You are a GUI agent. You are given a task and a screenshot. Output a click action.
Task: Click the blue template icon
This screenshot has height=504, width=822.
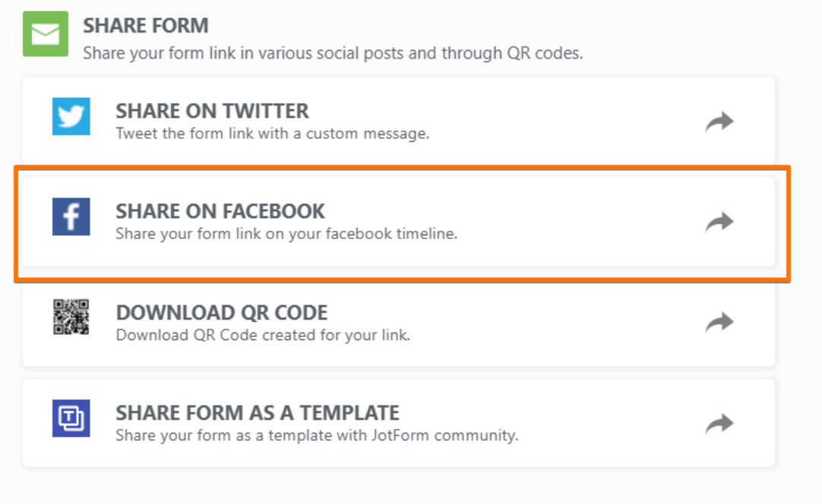71,418
